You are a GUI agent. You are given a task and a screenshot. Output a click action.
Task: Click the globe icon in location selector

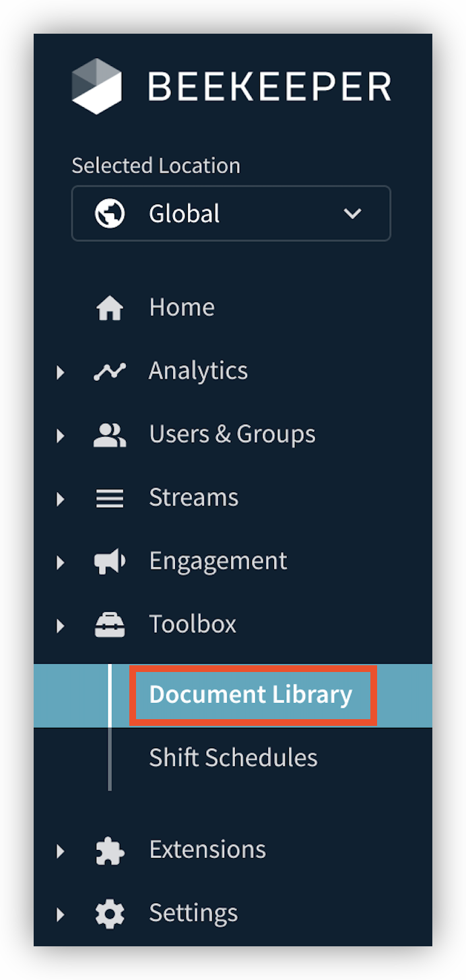coord(110,214)
